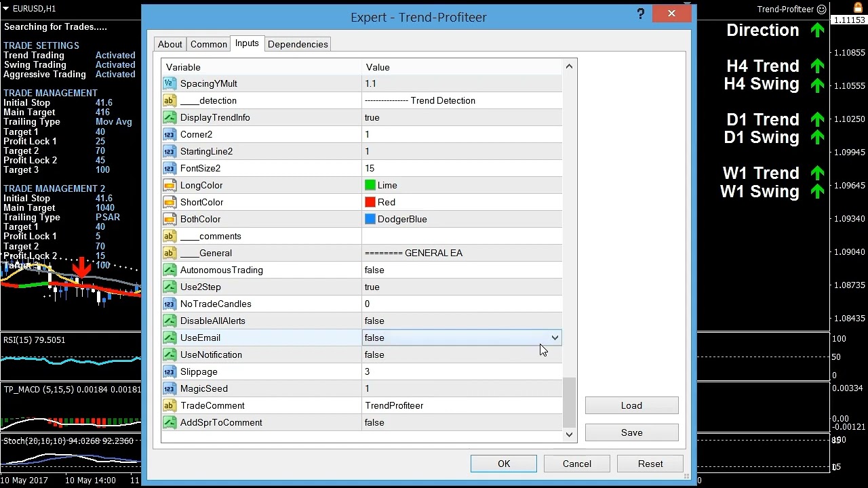Switch to the About tab
868x488 pixels.
click(x=170, y=44)
